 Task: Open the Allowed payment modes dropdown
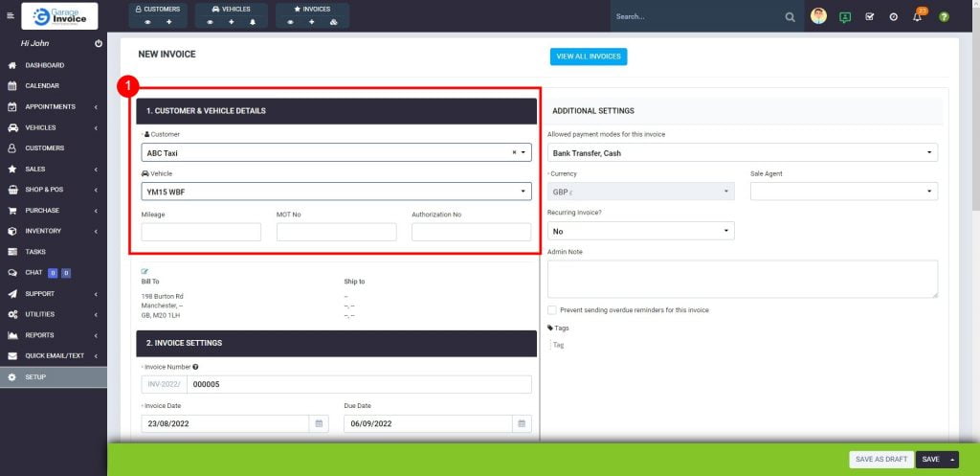pos(743,152)
